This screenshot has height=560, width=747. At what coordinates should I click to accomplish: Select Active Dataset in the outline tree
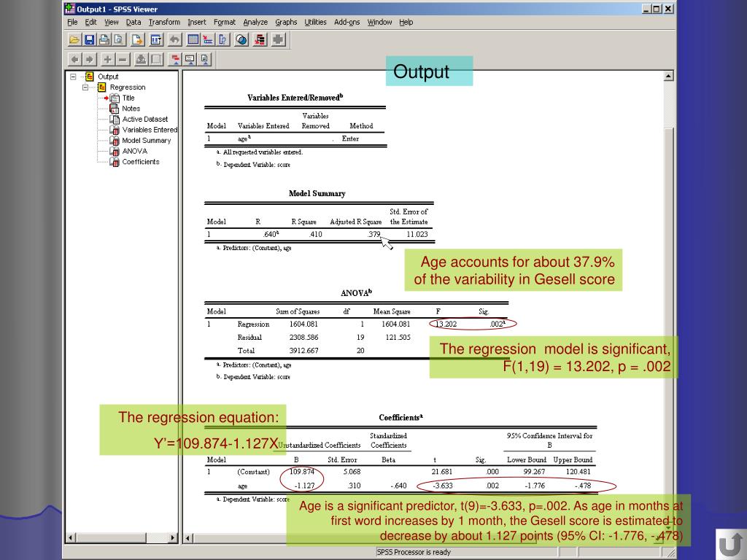(x=145, y=119)
